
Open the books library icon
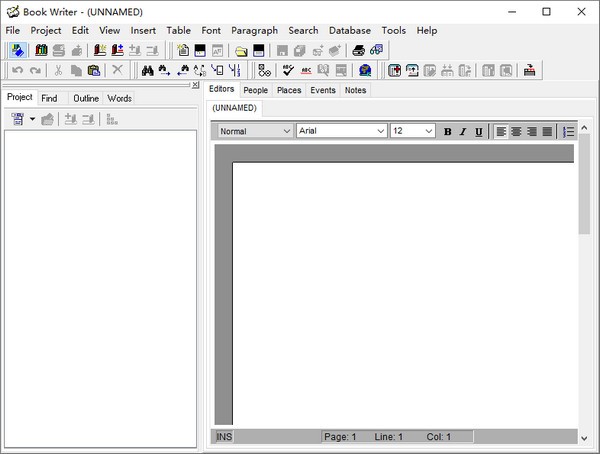pos(42,50)
